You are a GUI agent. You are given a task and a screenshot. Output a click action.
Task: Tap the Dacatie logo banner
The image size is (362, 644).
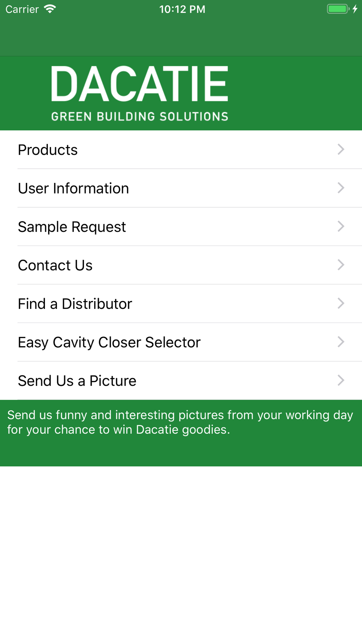click(140, 84)
